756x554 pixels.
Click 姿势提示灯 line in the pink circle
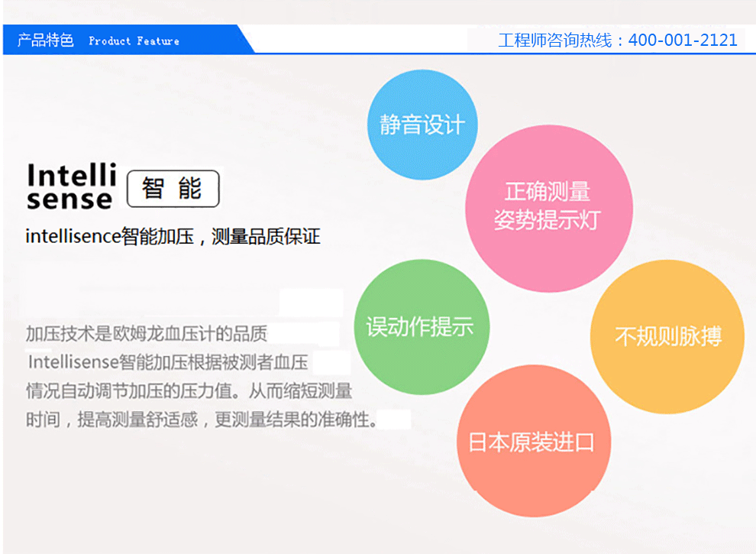click(548, 220)
